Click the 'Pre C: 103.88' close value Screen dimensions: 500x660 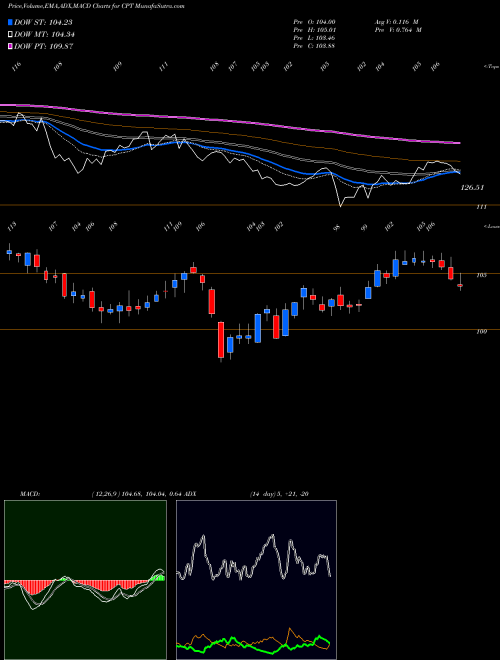pyautogui.click(x=314, y=46)
